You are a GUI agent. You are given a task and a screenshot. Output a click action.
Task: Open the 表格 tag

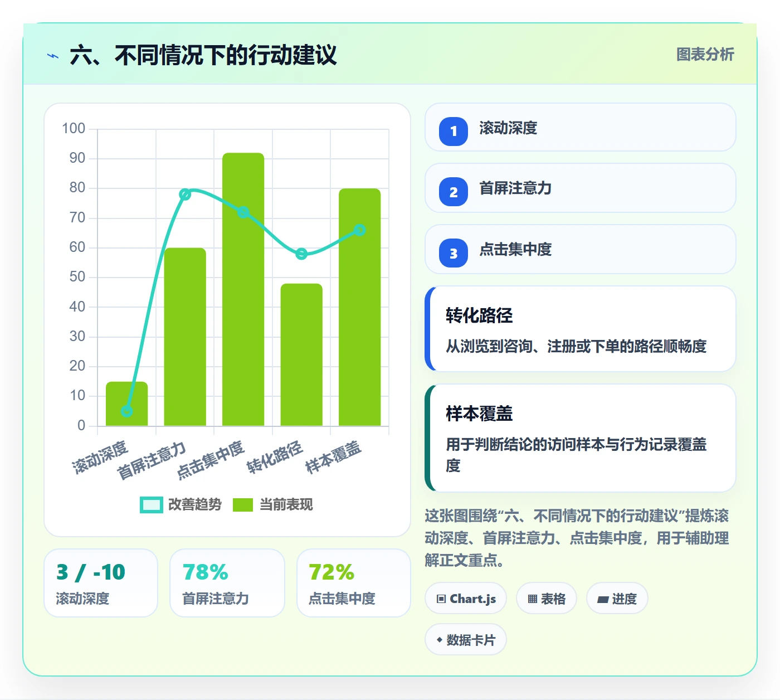(x=547, y=599)
